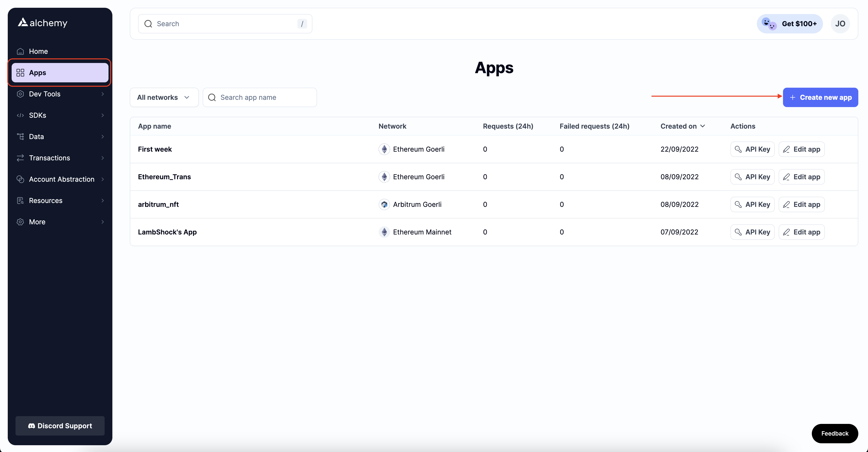
Task: Click API Key for First week app
Action: [x=753, y=149]
